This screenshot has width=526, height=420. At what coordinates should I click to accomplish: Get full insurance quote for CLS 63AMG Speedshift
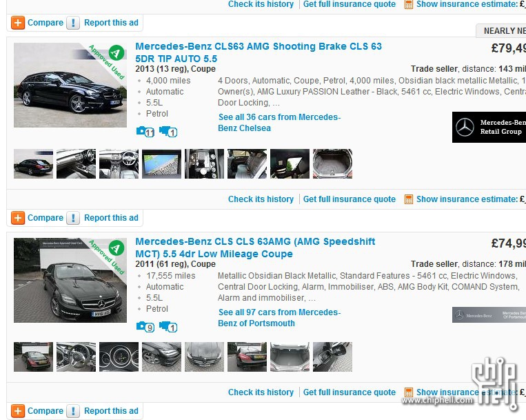click(x=350, y=392)
